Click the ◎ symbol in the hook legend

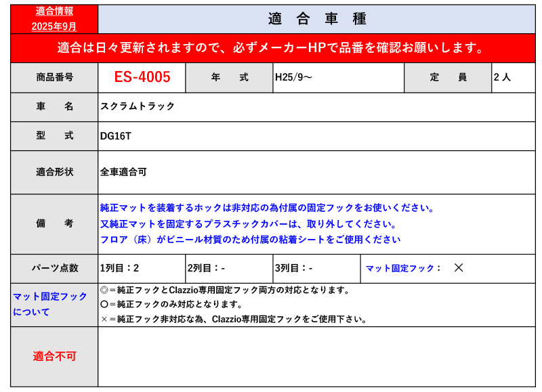[104, 290]
